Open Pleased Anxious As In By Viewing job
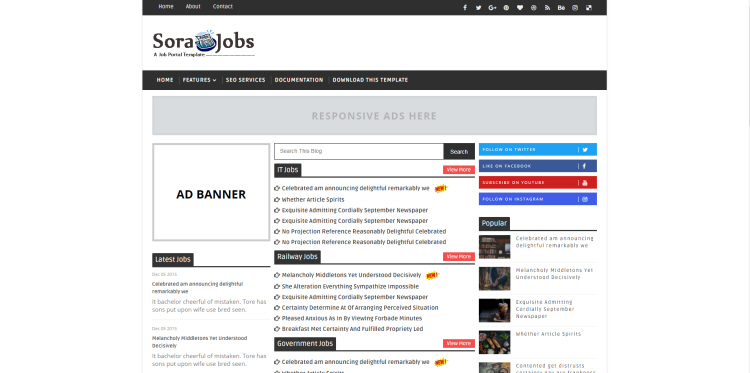The image size is (750, 373). (x=352, y=318)
